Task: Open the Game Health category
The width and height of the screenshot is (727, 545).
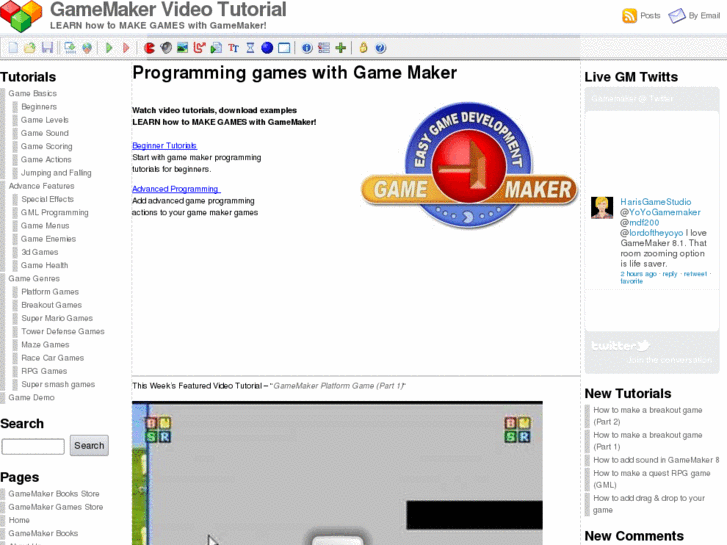Action: pos(44,265)
